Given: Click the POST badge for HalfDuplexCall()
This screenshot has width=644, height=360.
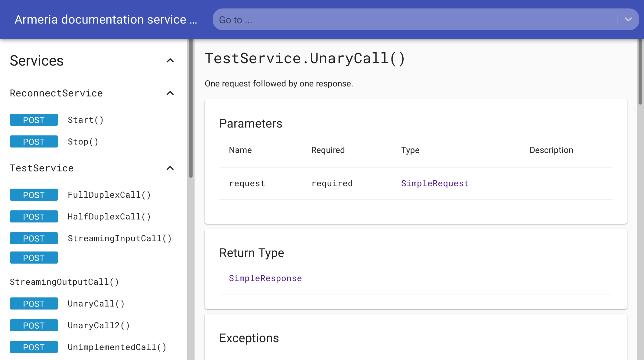Looking at the screenshot, I should (x=34, y=216).
